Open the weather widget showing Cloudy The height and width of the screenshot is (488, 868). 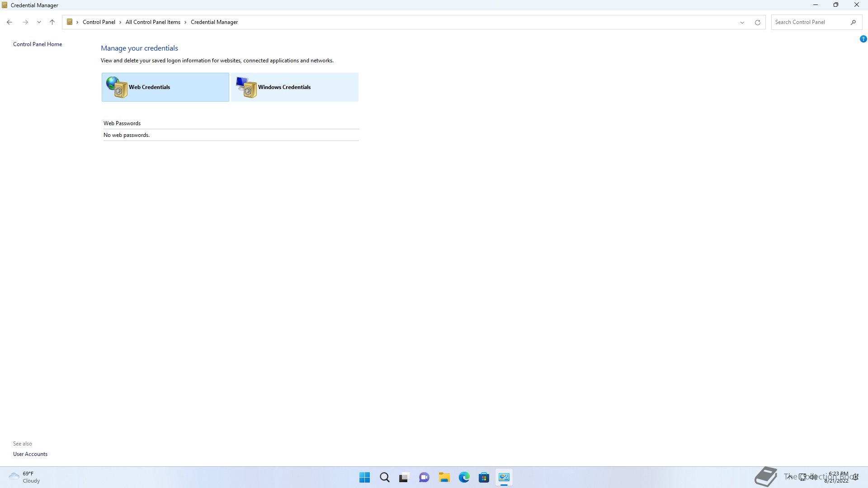[25, 477]
